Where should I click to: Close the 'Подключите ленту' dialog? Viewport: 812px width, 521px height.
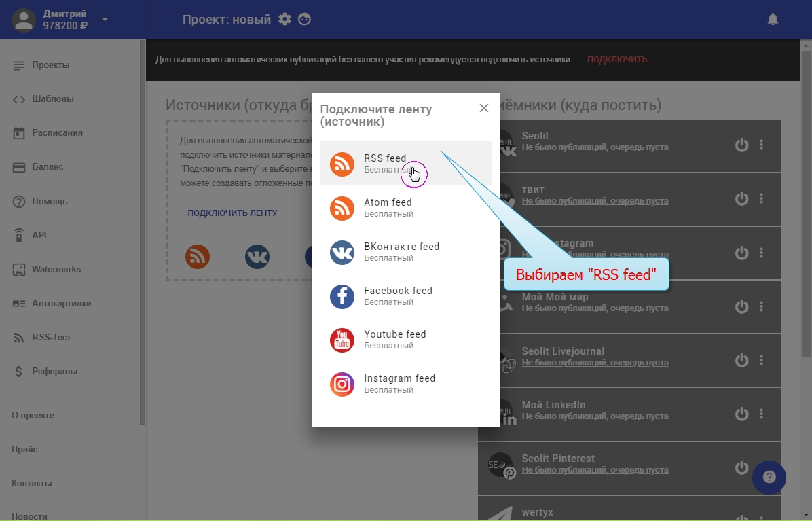(484, 108)
